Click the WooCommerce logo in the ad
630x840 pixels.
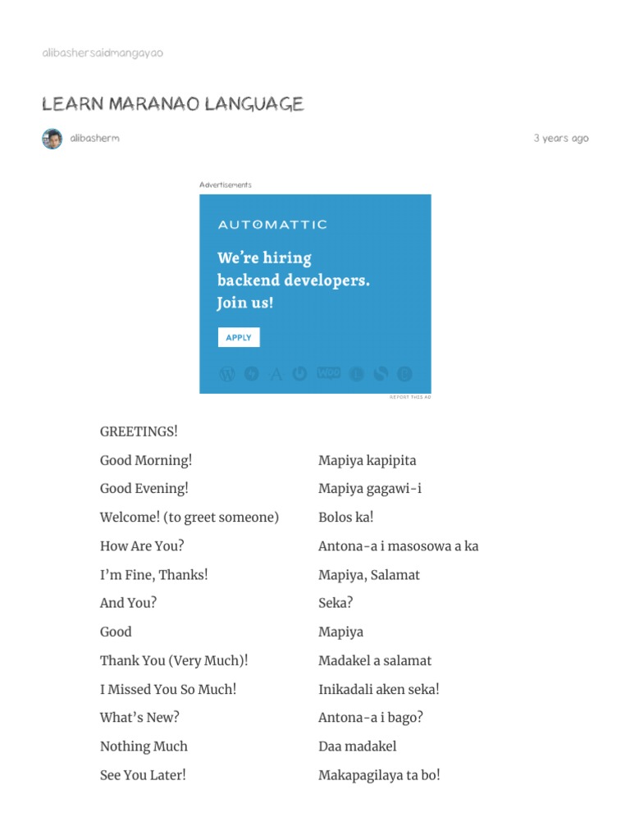click(328, 373)
